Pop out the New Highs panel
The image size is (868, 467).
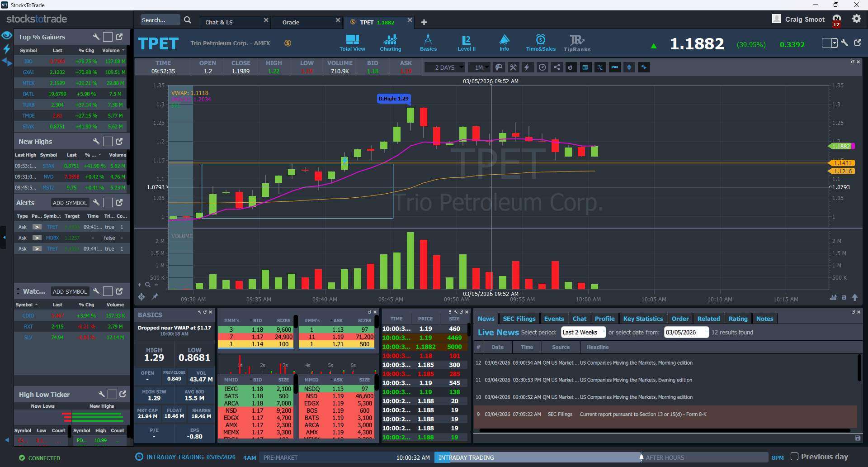119,141
